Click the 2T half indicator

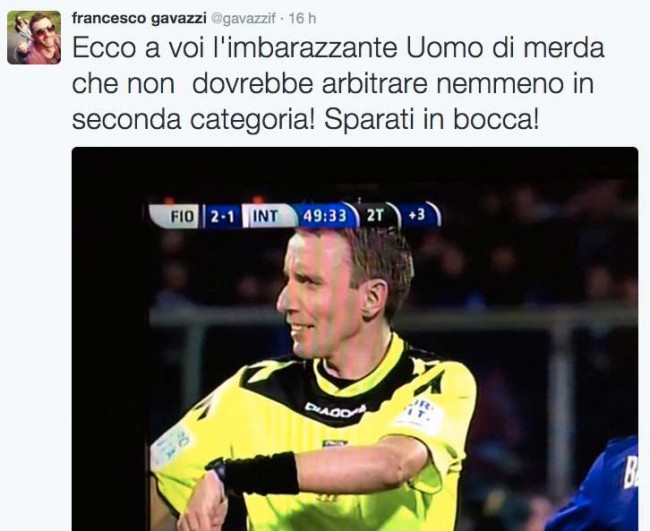click(376, 215)
